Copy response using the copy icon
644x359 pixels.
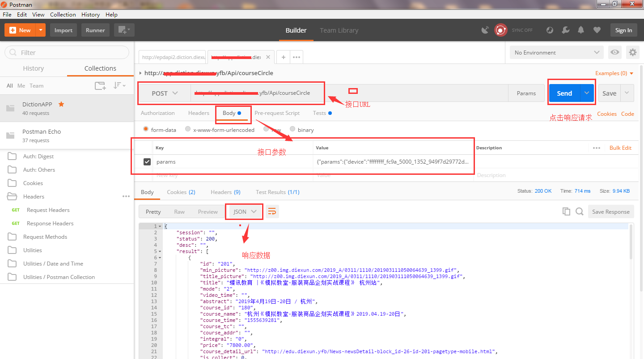point(566,211)
